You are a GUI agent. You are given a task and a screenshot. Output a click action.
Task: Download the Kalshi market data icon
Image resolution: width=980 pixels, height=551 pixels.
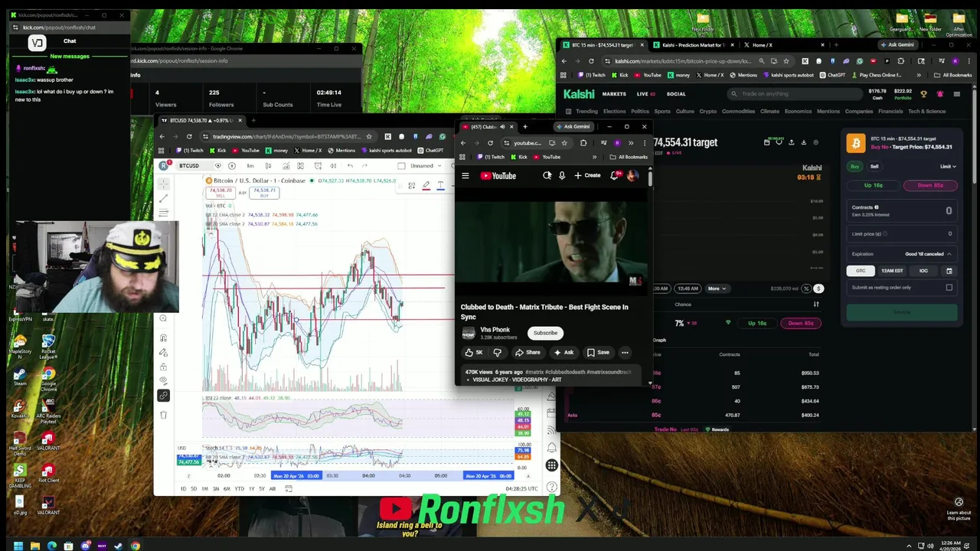[803, 142]
